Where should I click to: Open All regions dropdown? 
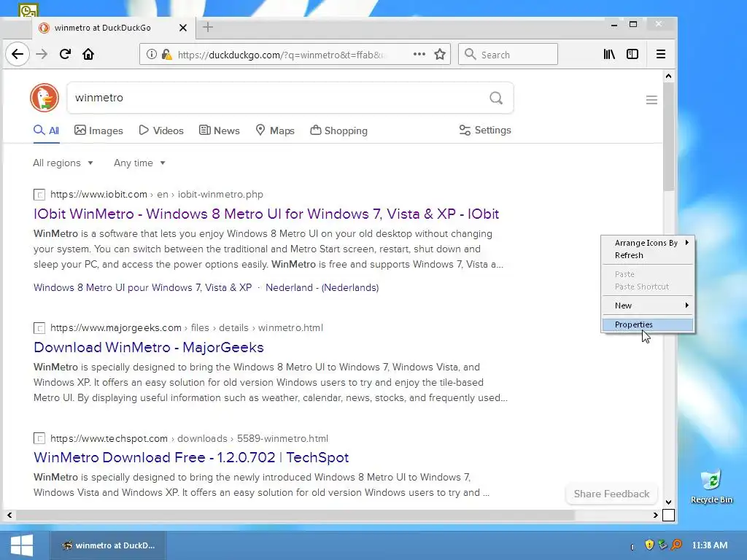[63, 163]
